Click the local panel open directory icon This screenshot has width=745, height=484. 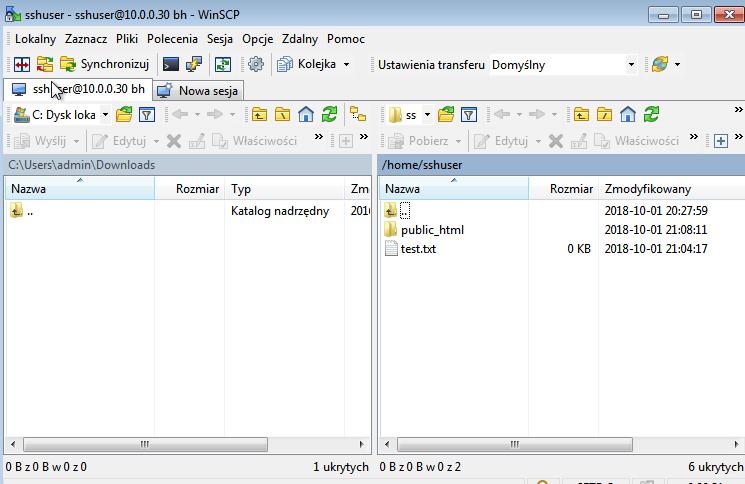[x=124, y=114]
